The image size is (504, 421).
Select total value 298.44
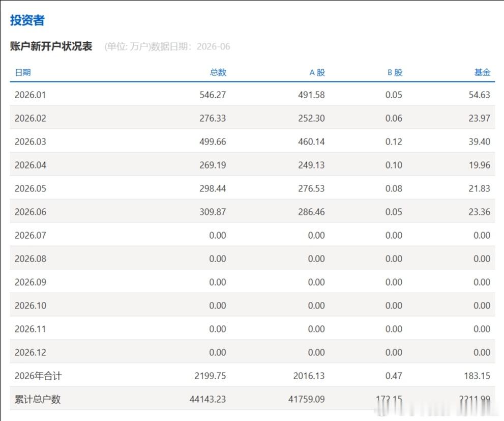pos(213,188)
